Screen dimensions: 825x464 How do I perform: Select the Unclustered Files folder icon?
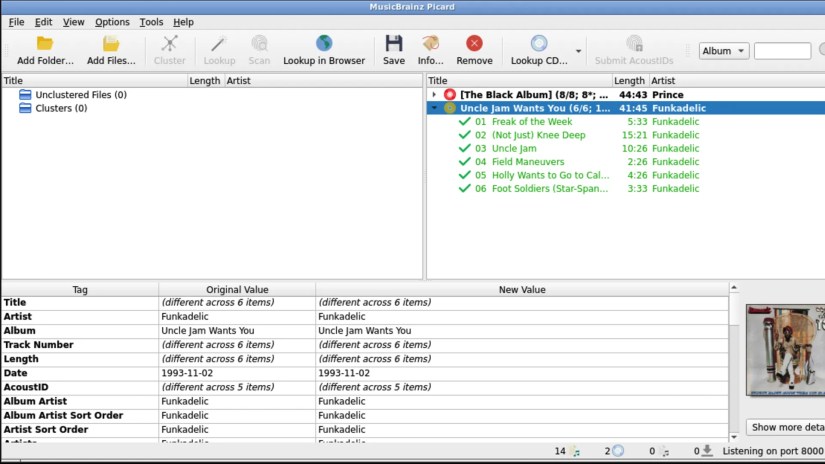pyautogui.click(x=25, y=95)
